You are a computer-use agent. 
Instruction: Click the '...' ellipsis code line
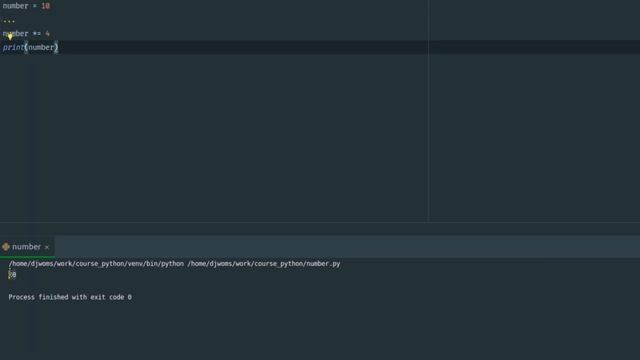(9, 20)
